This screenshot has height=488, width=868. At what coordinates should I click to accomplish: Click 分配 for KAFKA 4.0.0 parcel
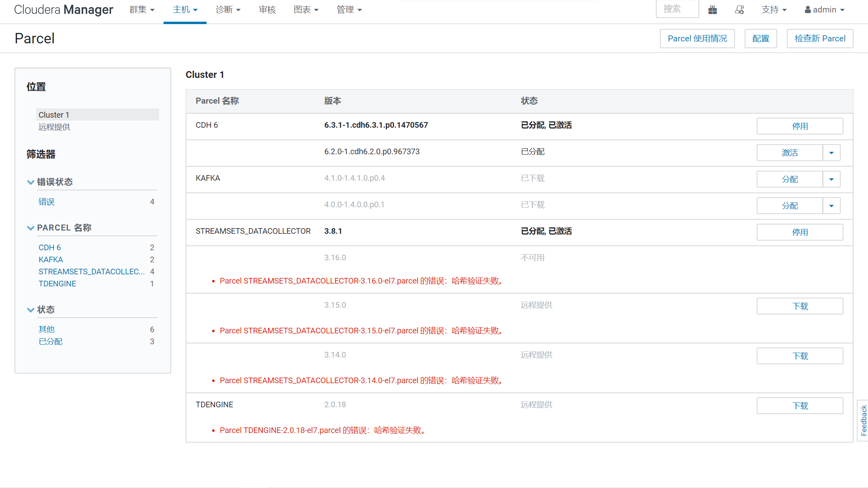[x=790, y=206]
